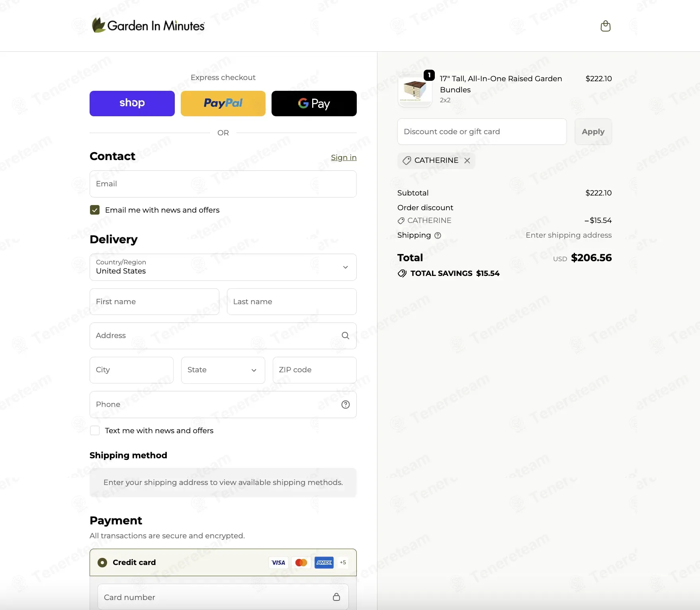
Task: Click the Garden In Minutes logo
Action: tap(148, 25)
